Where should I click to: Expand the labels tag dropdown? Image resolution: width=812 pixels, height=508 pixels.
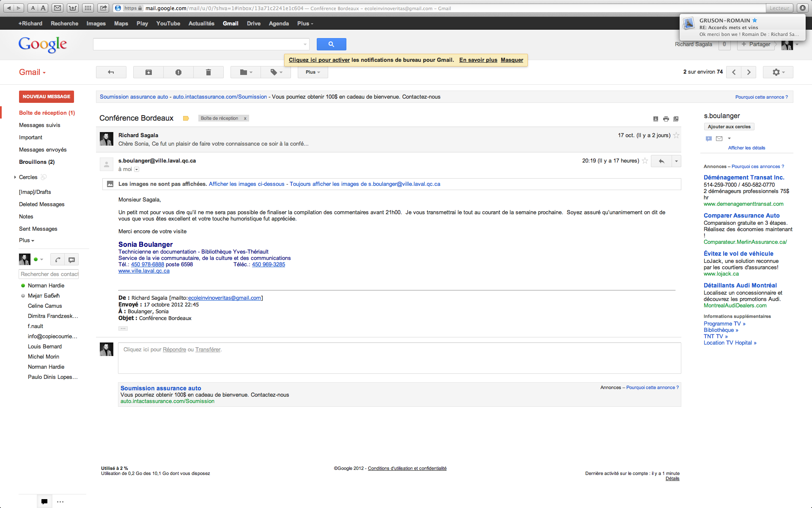[x=276, y=72]
